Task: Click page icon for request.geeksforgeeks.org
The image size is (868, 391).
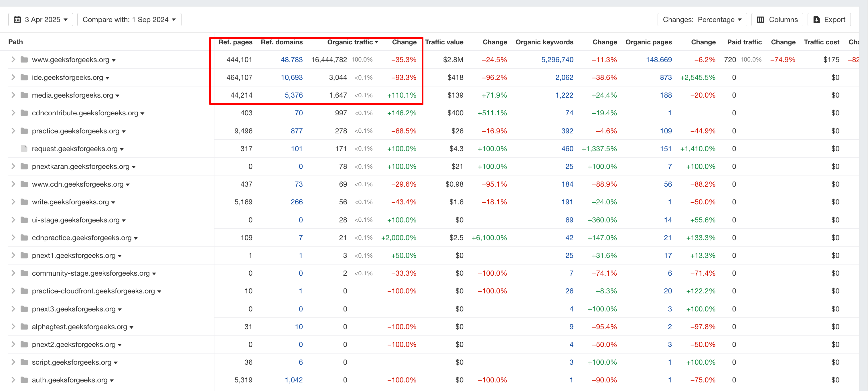Action: pos(24,149)
